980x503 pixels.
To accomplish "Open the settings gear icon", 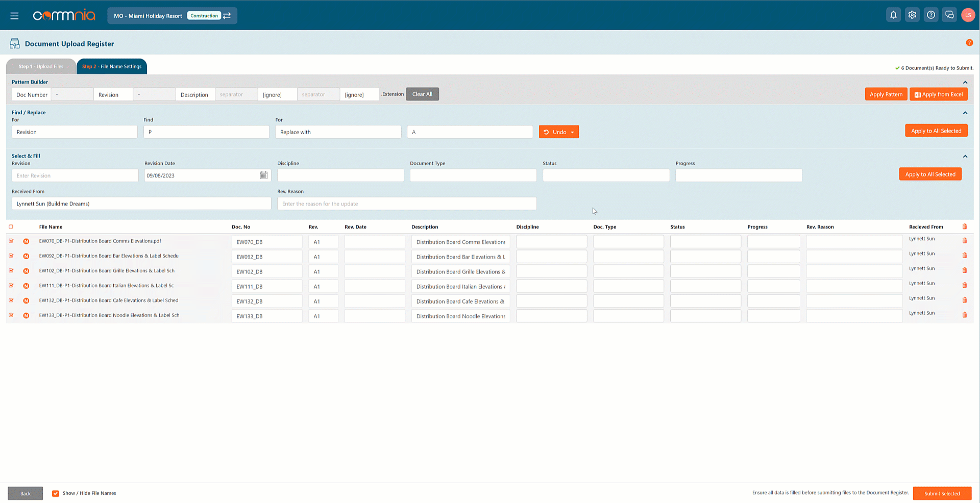I will (x=912, y=15).
